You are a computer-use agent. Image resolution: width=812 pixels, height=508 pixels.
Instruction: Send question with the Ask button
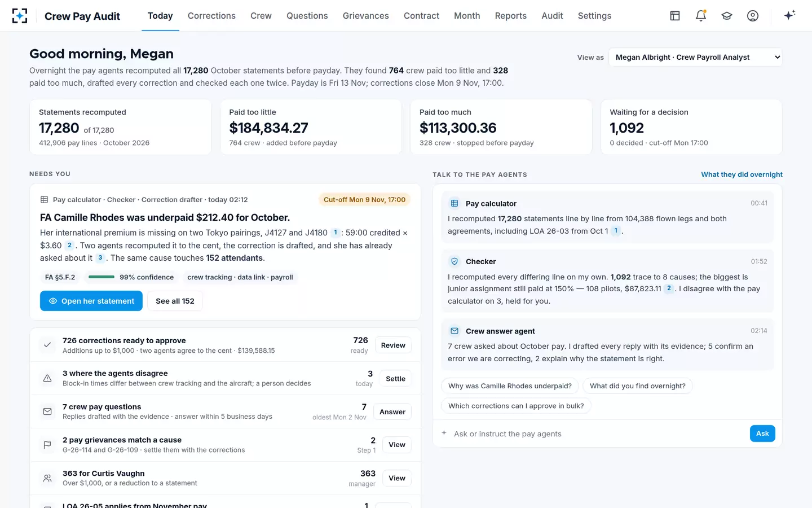pos(762,433)
